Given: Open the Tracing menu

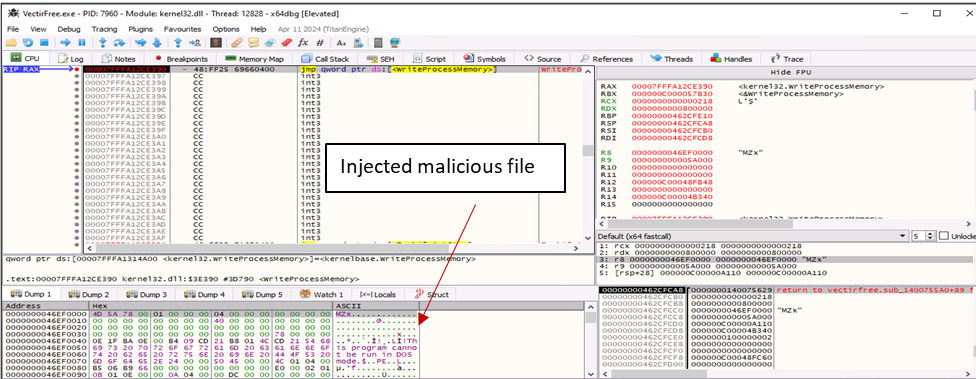Looking at the screenshot, I should [105, 29].
